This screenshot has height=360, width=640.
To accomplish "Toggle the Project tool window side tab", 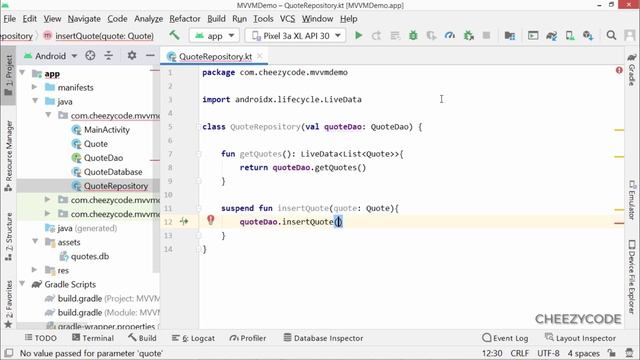I will (x=9, y=75).
